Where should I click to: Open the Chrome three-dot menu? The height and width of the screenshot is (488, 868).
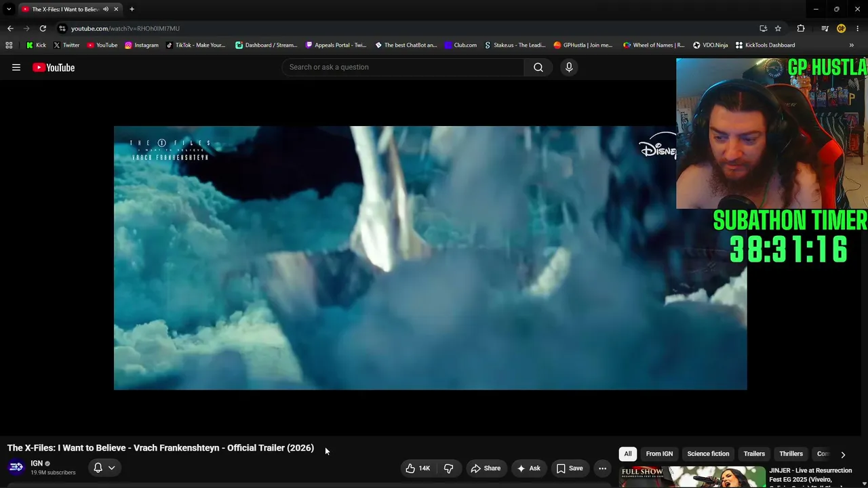(858, 28)
